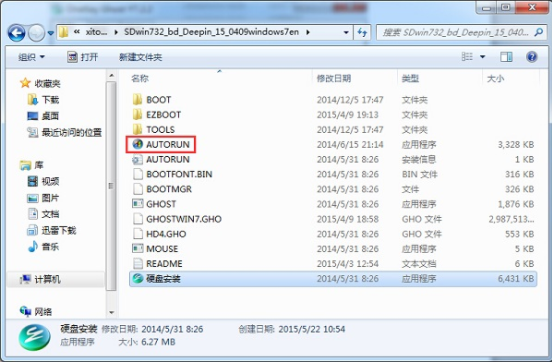Click the date 2015/4/9 19:13 of EZBOOT
This screenshot has width=552, height=363.
[x=347, y=115]
